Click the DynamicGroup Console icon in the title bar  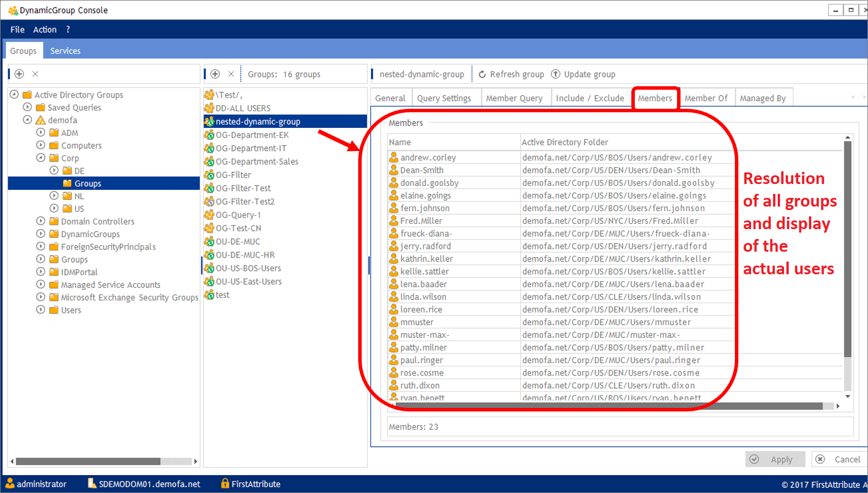tap(13, 9)
